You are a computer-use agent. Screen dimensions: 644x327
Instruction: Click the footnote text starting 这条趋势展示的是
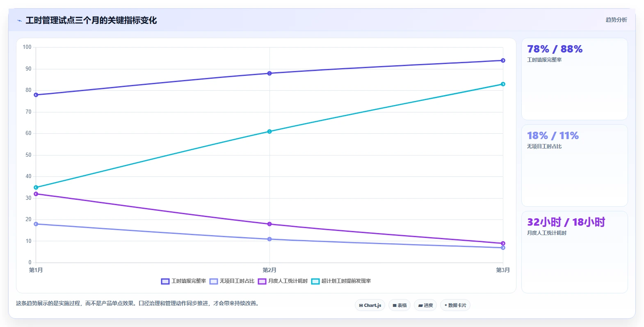138,304
